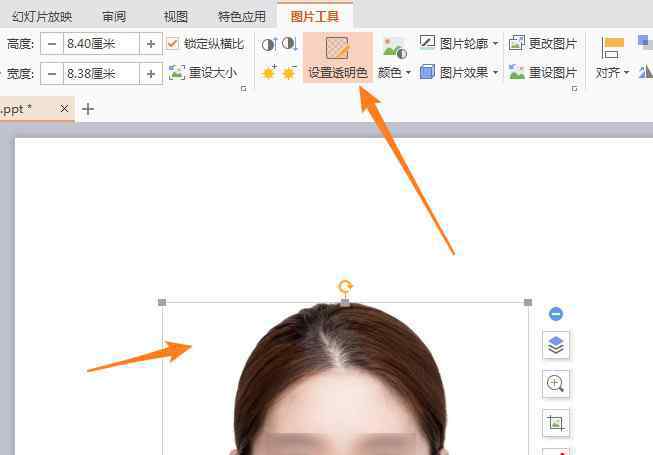653x455 pixels.
Task: Click the rotate handle above the picture
Action: click(x=345, y=286)
